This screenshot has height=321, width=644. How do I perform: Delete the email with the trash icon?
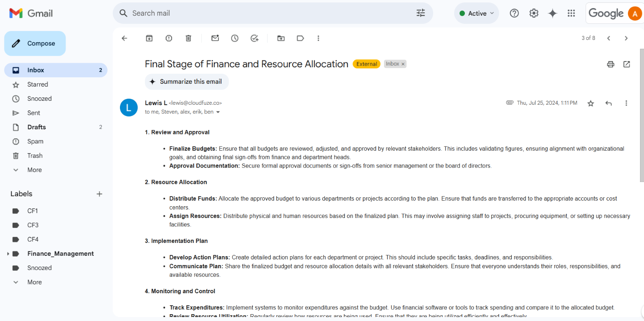point(188,38)
